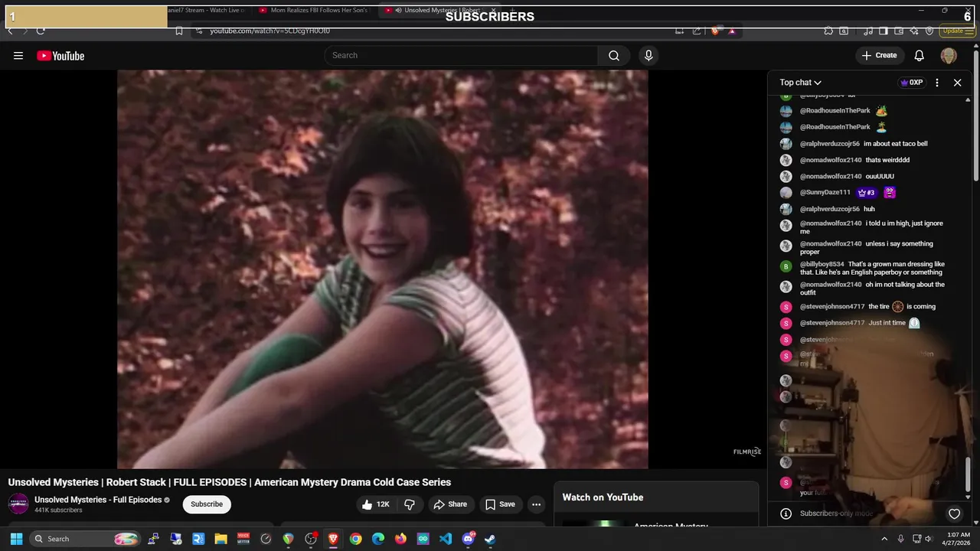The height and width of the screenshot is (551, 980).
Task: Click the taskbar volume speaker icon
Action: pyautogui.click(x=928, y=539)
